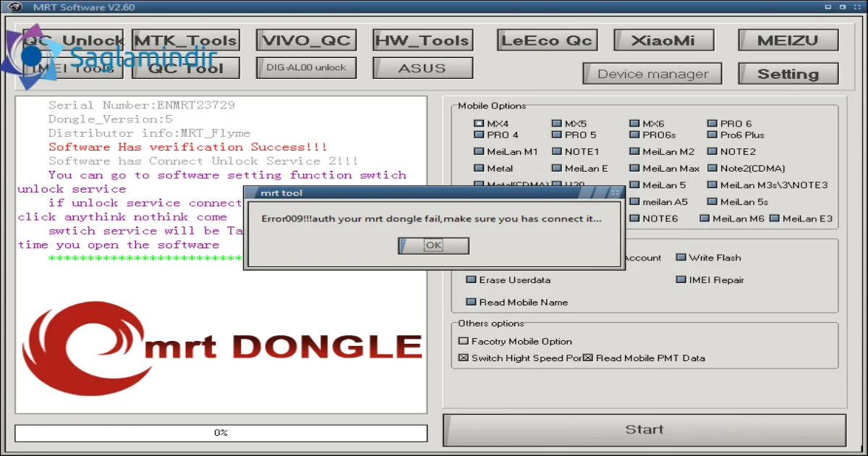This screenshot has height=456, width=868.
Task: Click OK in the mrt tool error dialog
Action: pos(433,245)
